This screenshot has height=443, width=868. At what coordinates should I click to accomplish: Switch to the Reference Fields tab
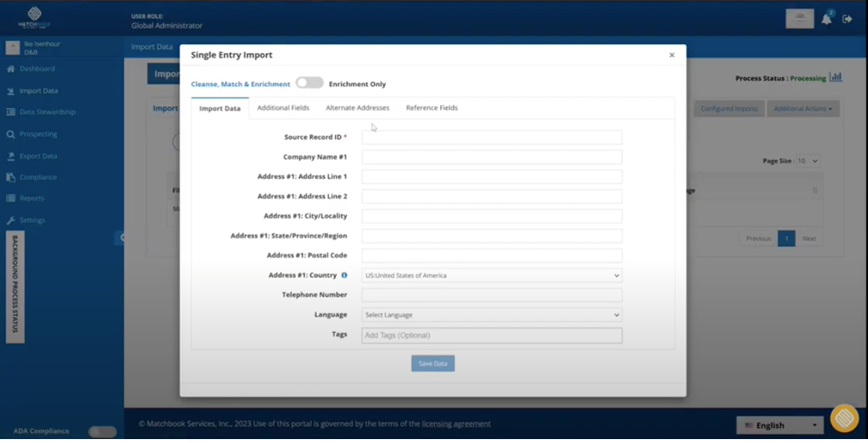point(432,108)
